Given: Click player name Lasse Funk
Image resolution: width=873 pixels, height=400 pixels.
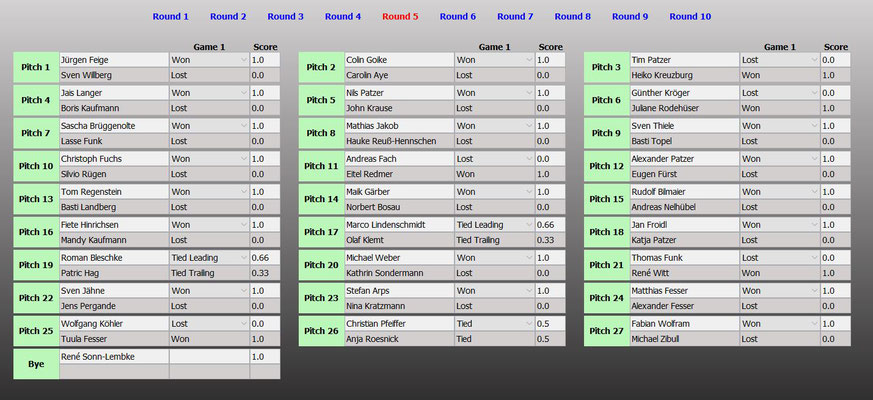Looking at the screenshot, I should 81,141.
